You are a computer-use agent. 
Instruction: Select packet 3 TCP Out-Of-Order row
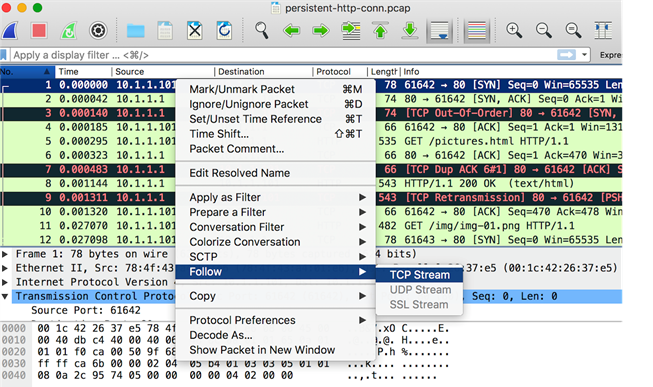click(311, 113)
